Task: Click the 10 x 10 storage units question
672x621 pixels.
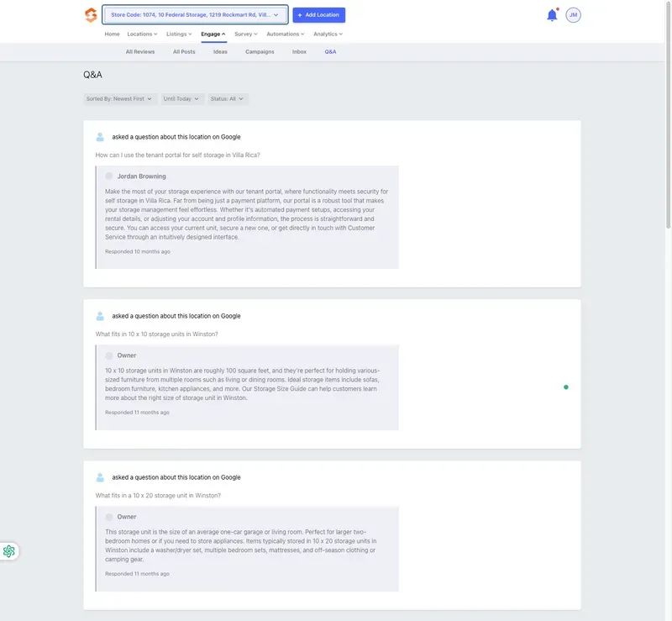Action: [x=157, y=334]
